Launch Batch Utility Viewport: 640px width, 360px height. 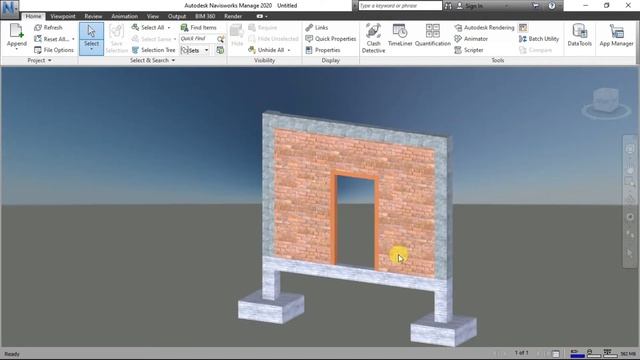click(538, 39)
